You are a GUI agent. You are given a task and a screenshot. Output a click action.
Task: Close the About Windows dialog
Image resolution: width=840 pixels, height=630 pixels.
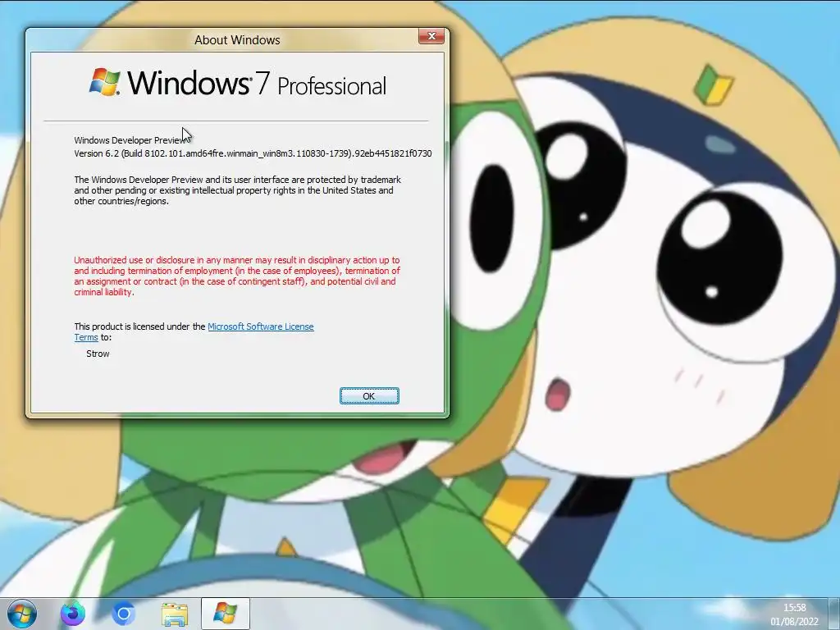pos(431,36)
